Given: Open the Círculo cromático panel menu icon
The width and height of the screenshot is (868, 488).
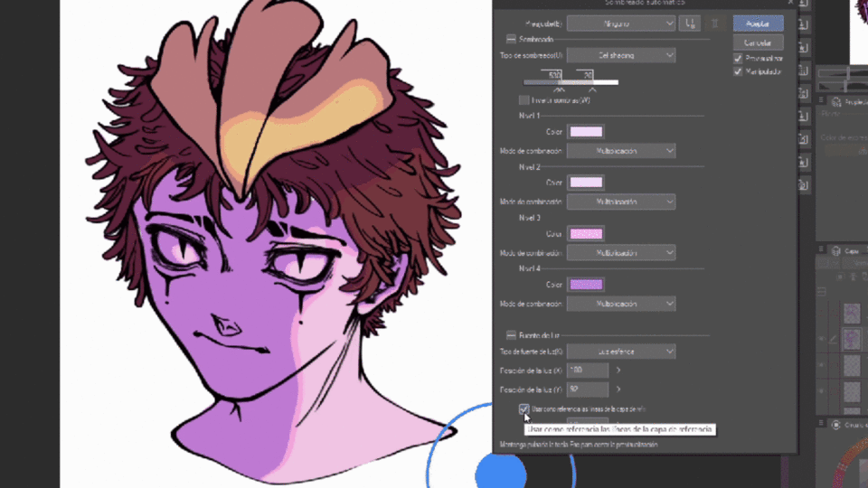Looking at the screenshot, I should pyautogui.click(x=822, y=423).
